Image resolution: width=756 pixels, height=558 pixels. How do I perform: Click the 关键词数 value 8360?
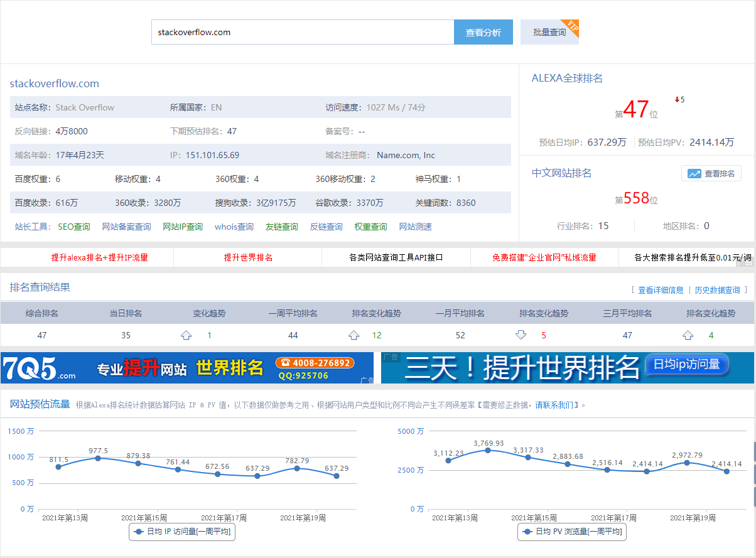[466, 203]
